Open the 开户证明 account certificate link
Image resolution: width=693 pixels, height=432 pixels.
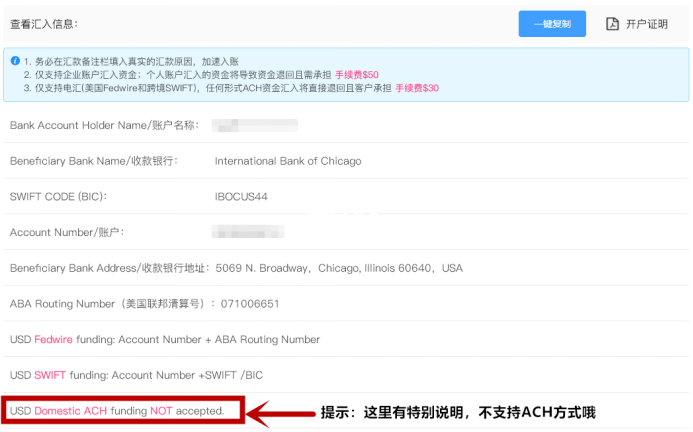tap(646, 24)
